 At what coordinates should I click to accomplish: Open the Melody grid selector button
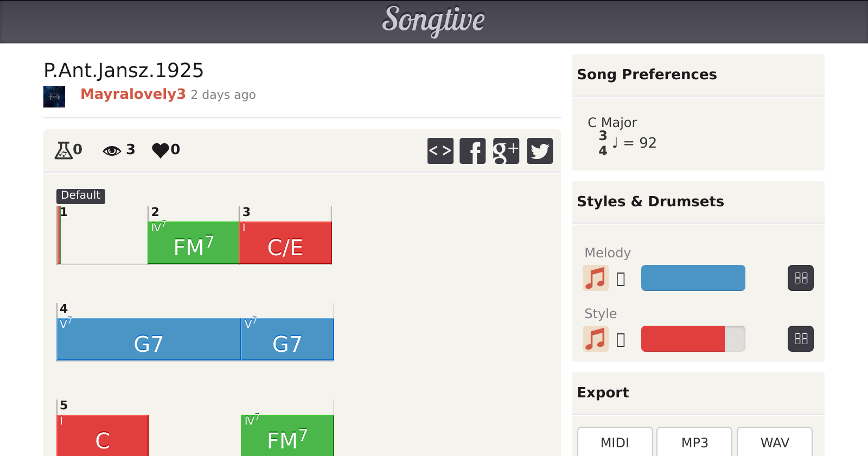[x=800, y=278]
